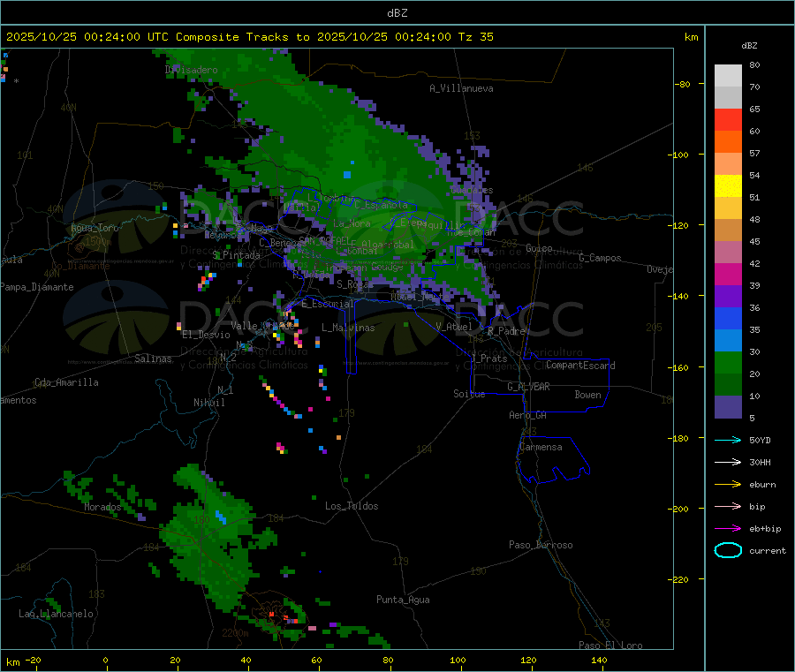795x672 pixels.
Task: Click the 'Nihuil' map label
Action: pyautogui.click(x=209, y=403)
